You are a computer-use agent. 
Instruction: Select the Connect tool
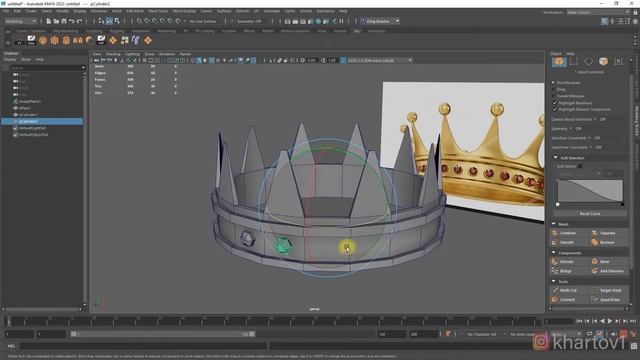point(569,300)
